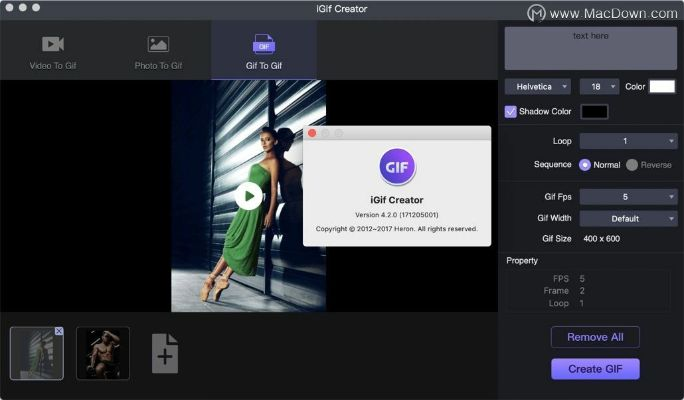684x400 pixels.
Task: Click the GIF logo in the About dialog
Action: (397, 167)
